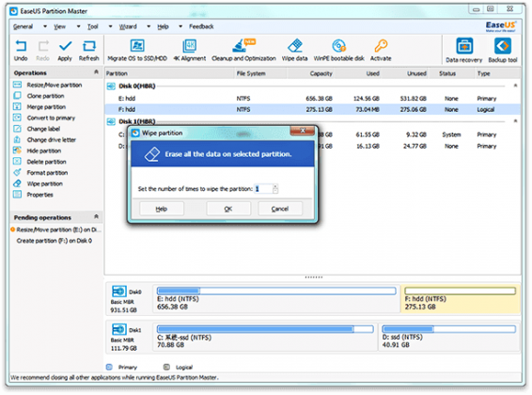Choose Format partition operation
The image size is (532, 395).
pyautogui.click(x=40, y=173)
